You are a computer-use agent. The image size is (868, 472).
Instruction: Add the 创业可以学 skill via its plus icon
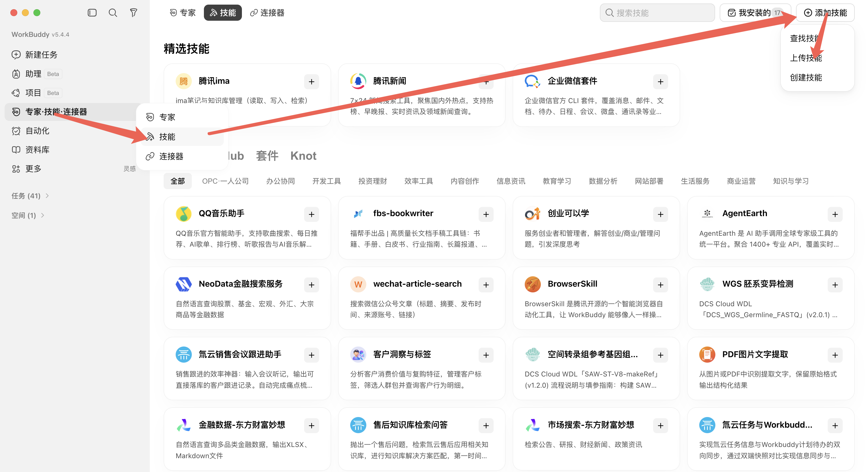coord(660,214)
